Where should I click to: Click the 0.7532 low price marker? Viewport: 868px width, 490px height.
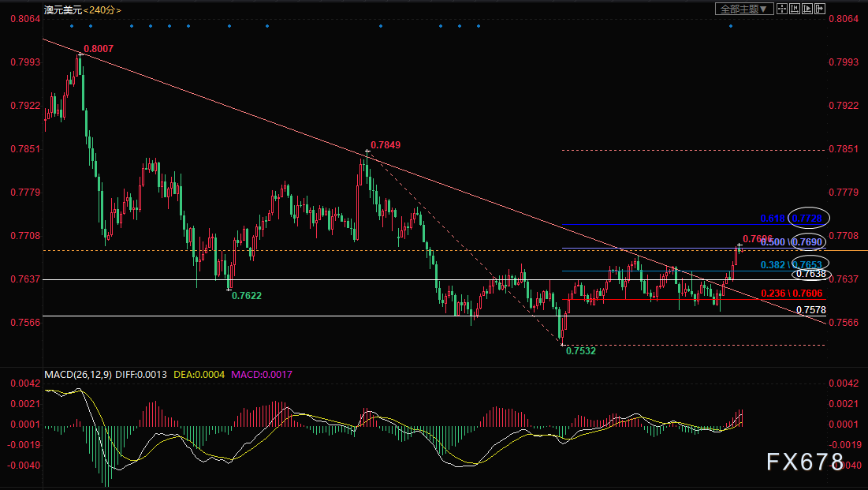[581, 351]
